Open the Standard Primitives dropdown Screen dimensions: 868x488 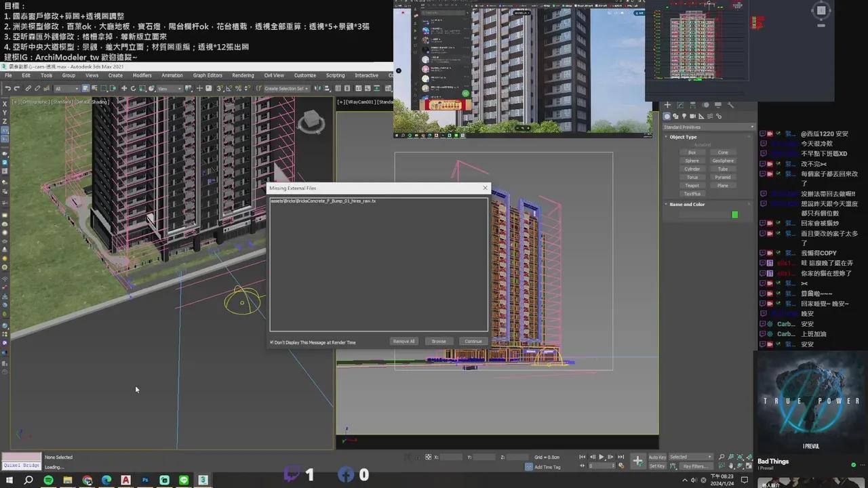(x=709, y=127)
